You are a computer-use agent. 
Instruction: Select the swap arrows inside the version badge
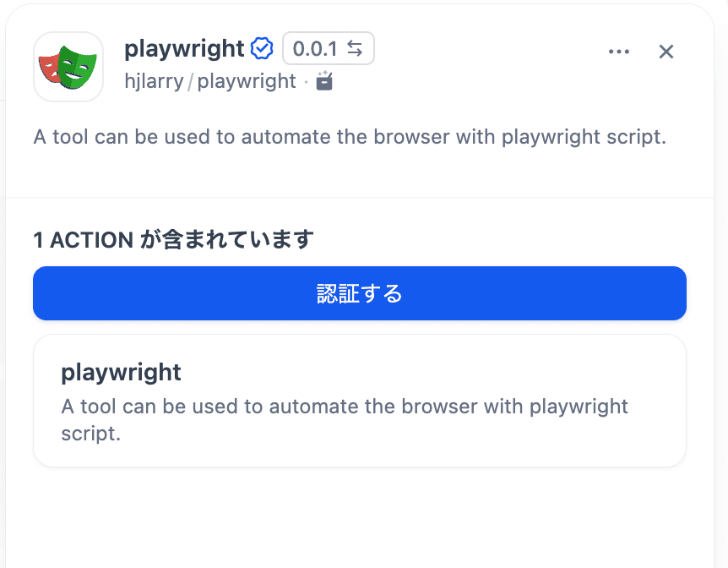(356, 48)
